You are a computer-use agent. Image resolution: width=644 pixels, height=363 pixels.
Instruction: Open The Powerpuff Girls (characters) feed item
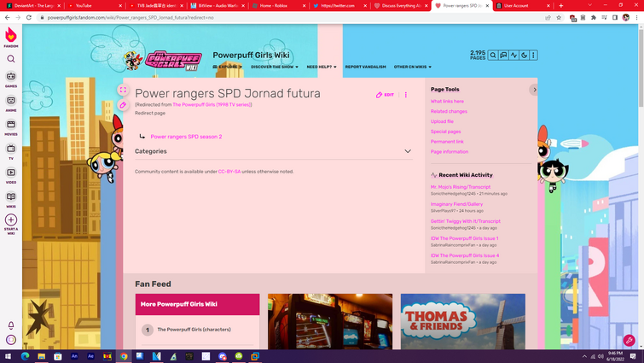[x=194, y=330]
